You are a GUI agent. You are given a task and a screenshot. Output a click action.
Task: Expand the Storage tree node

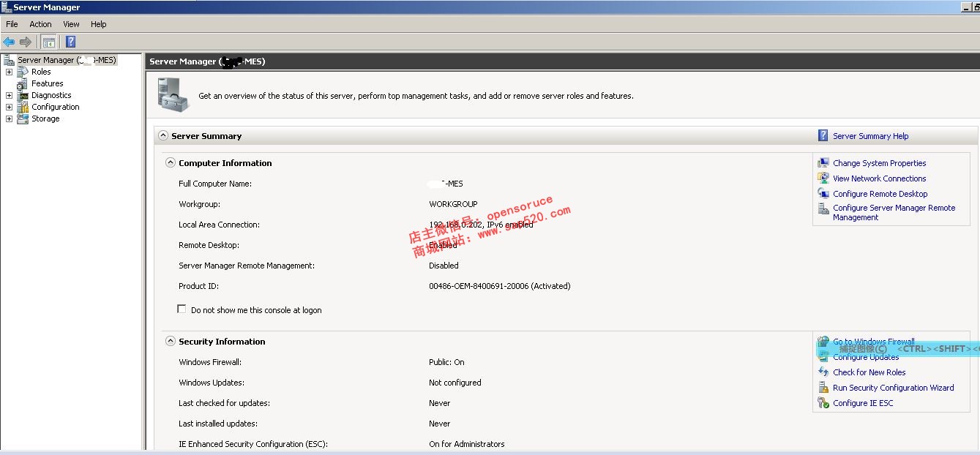[9, 119]
